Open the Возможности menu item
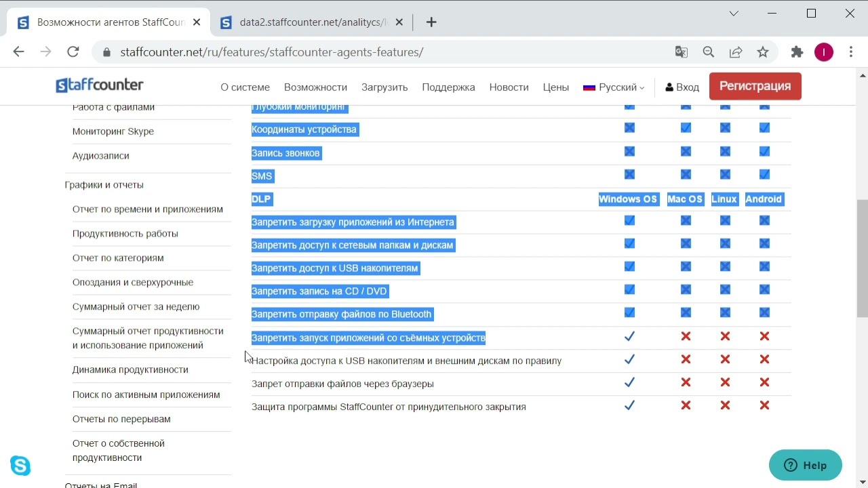 click(315, 87)
